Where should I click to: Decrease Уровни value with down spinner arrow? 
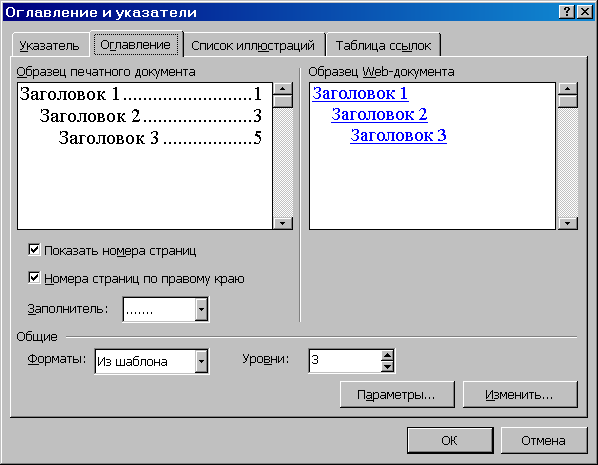387,367
